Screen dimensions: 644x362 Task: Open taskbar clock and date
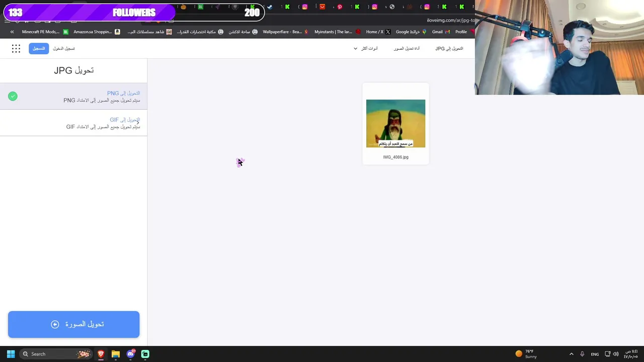[x=631, y=354]
